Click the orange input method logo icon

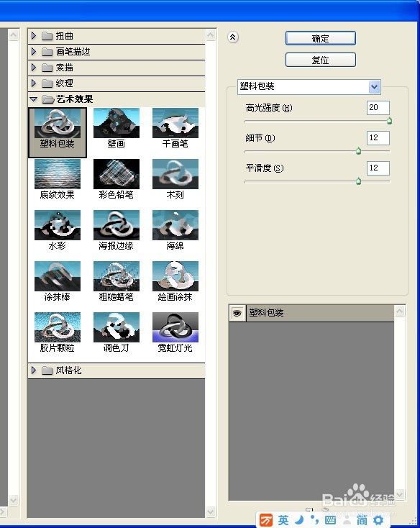266,521
